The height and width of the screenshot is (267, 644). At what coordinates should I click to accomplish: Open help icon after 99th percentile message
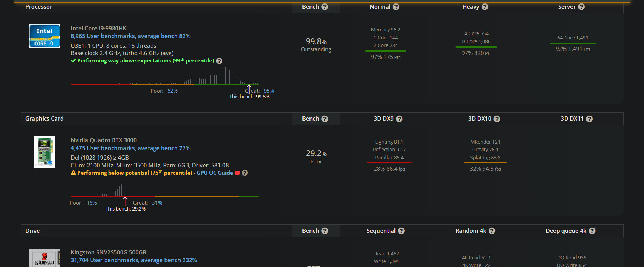tap(219, 61)
